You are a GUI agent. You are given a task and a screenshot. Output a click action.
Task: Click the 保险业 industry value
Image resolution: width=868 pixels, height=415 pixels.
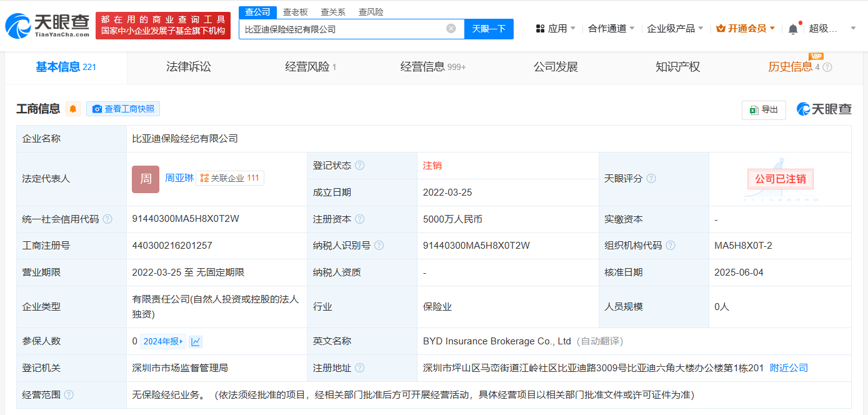(x=437, y=307)
